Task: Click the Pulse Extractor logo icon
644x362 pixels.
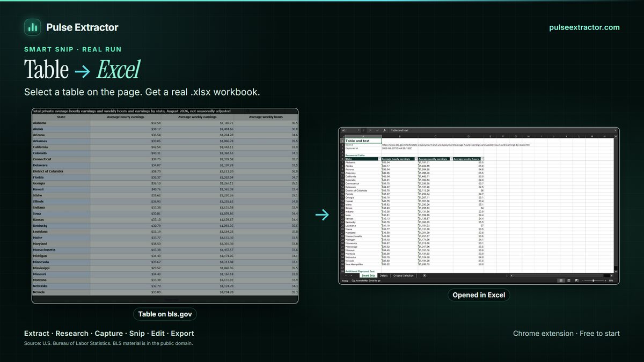Action: coord(33,27)
